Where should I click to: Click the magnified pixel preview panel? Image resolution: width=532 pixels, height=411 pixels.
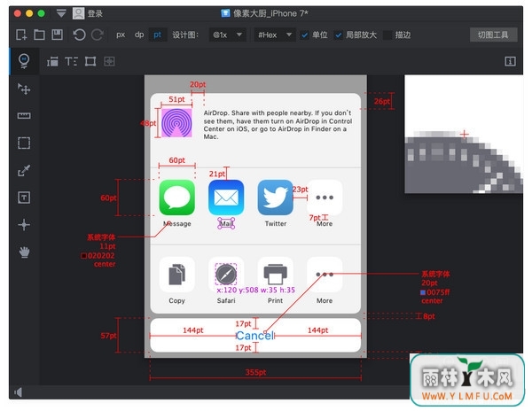pyautogui.click(x=464, y=134)
